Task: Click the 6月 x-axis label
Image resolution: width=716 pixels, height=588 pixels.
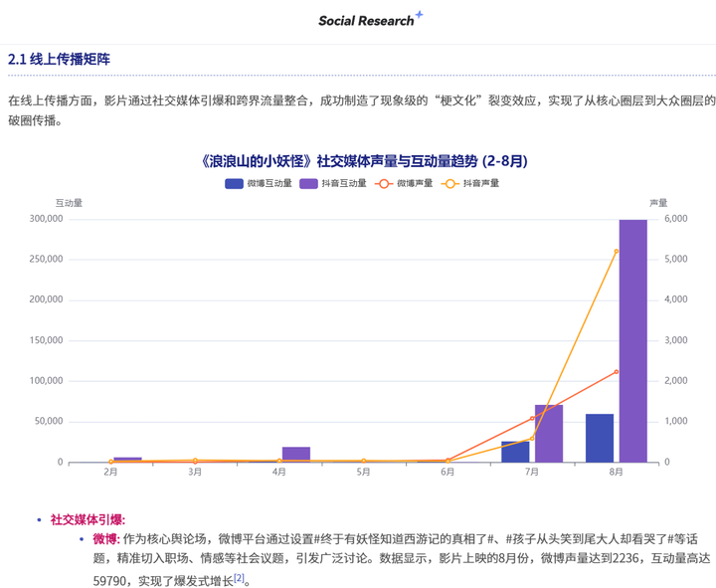Action: (447, 472)
